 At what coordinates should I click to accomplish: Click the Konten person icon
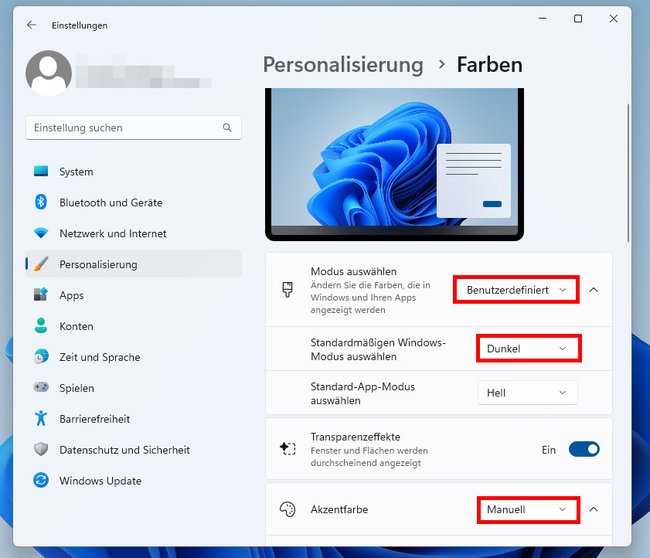tap(41, 326)
